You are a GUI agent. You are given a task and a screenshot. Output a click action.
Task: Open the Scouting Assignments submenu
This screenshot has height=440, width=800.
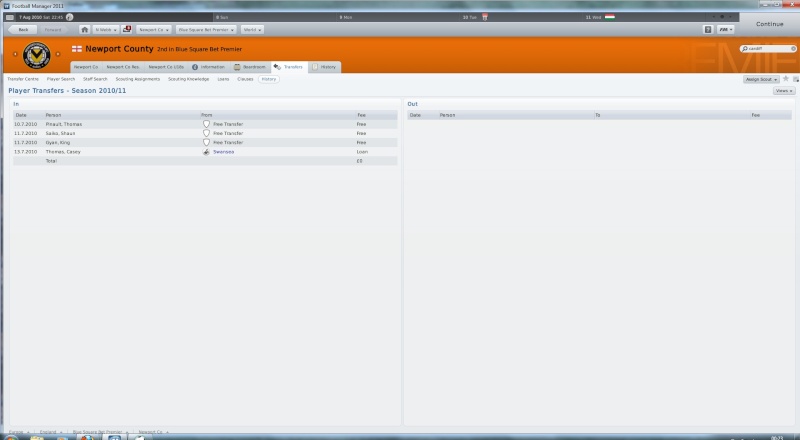tap(138, 79)
